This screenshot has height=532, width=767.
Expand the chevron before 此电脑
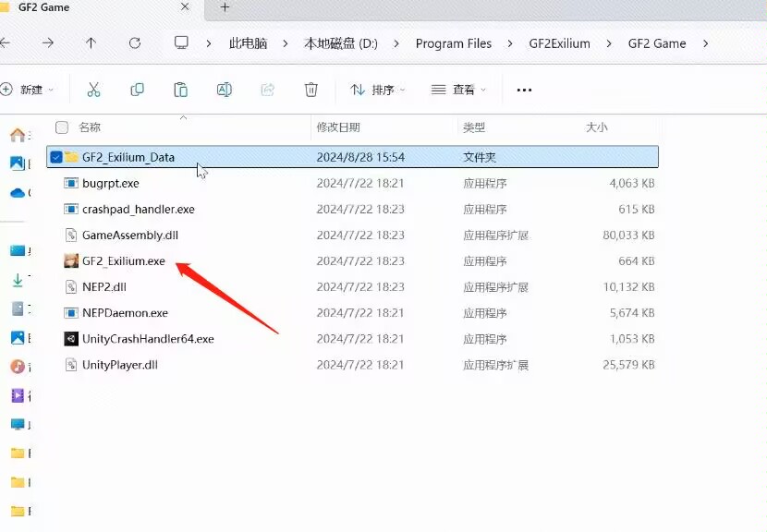[209, 43]
